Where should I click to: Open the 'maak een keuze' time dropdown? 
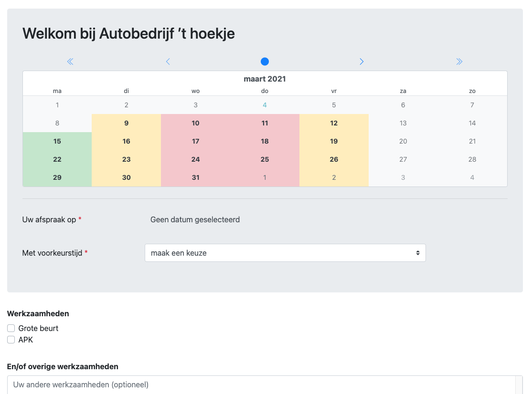coord(285,253)
